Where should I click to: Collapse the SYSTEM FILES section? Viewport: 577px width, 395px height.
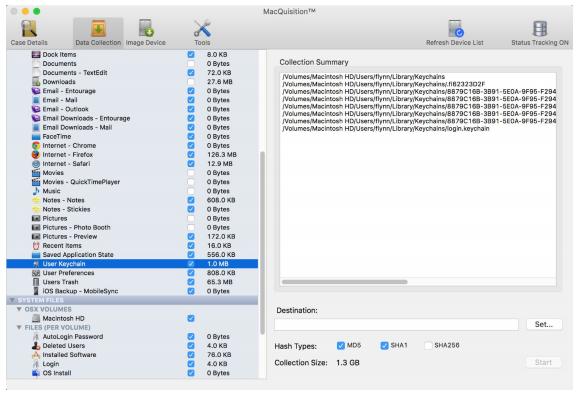pos(12,300)
